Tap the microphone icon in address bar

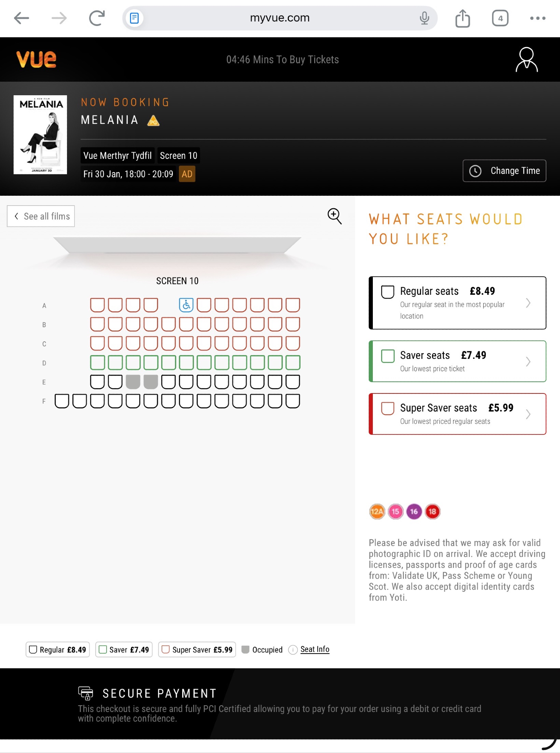coord(424,18)
